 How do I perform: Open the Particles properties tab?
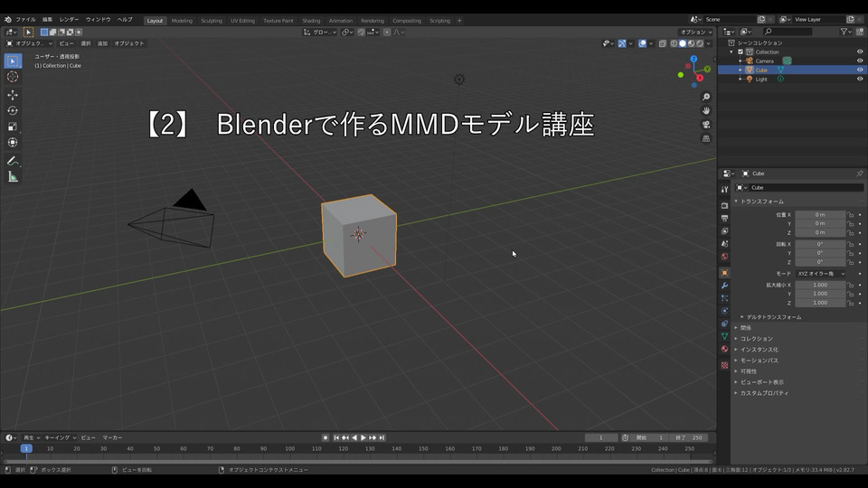[x=724, y=298]
